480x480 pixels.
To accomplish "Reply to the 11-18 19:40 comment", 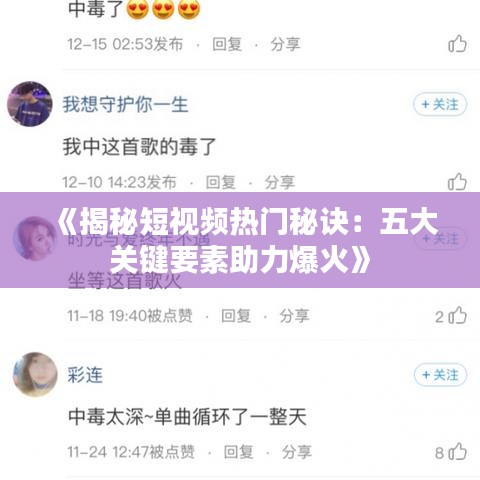I will (x=236, y=316).
